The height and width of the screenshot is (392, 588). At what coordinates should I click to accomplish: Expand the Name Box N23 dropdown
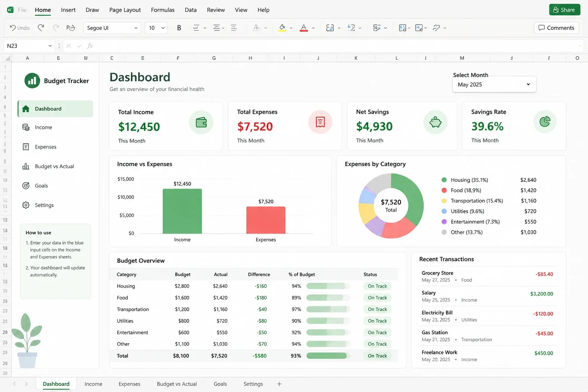[x=50, y=46]
